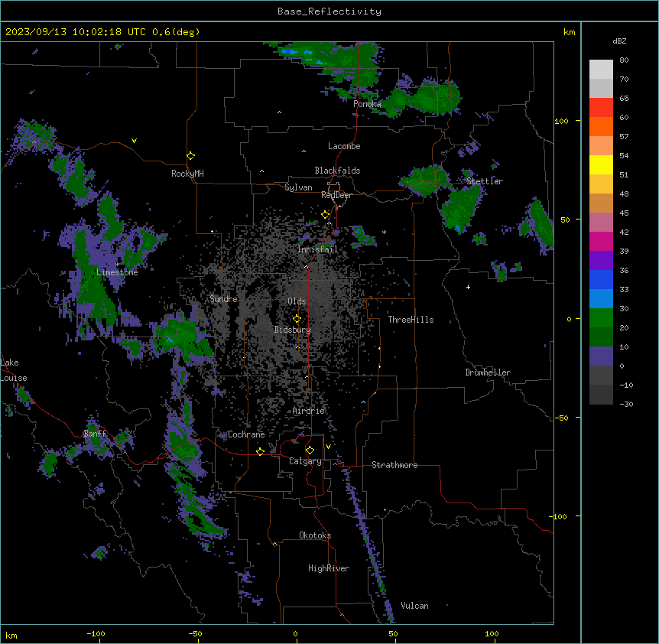Click the purple 10 dBZ color swatch
The width and height of the screenshot is (659, 644).
point(601,356)
